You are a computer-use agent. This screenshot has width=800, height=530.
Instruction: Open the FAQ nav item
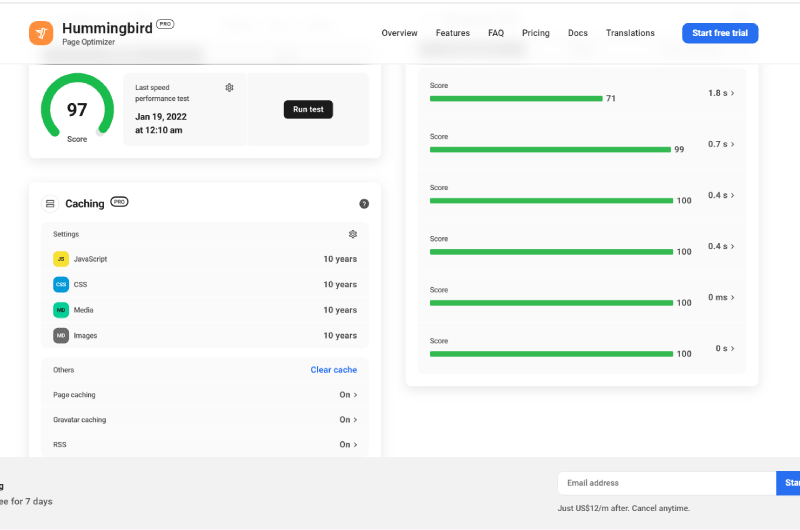point(496,33)
